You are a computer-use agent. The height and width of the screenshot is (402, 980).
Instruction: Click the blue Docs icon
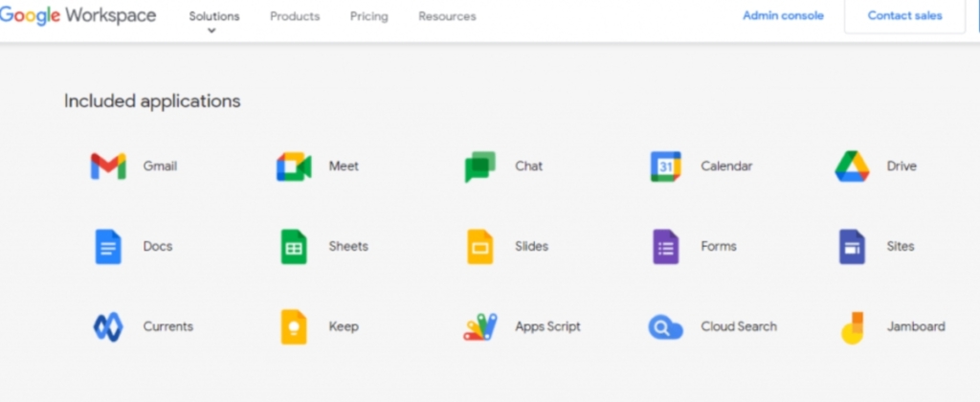click(x=108, y=247)
